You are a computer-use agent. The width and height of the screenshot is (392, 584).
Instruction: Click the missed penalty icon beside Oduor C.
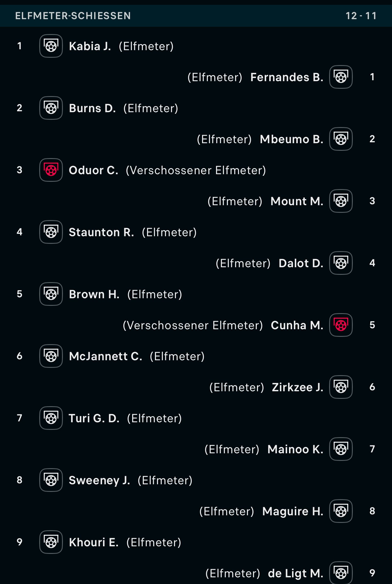click(51, 170)
